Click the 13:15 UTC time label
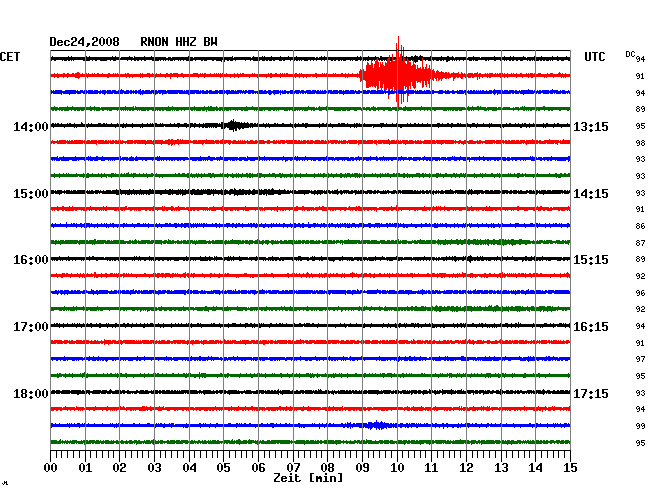This screenshot has width=650, height=494. point(591,126)
